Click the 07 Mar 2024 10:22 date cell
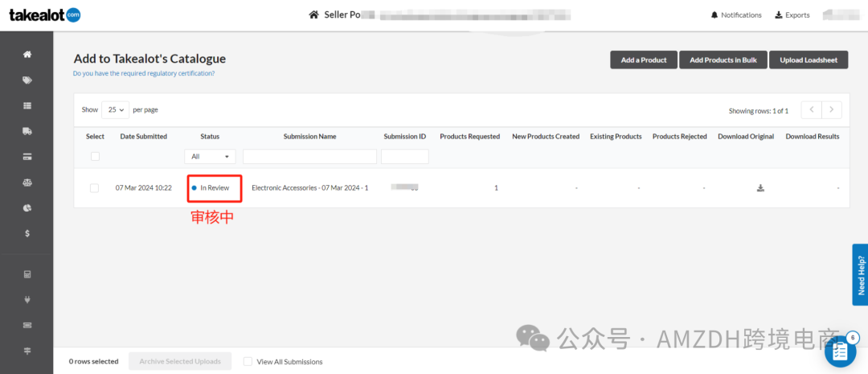Viewport: 868px width, 374px height. 143,188
